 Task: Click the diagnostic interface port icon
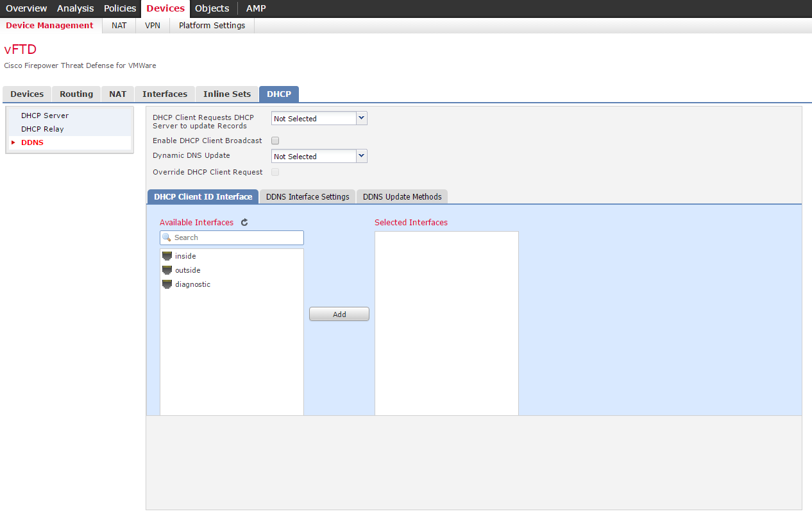(167, 284)
